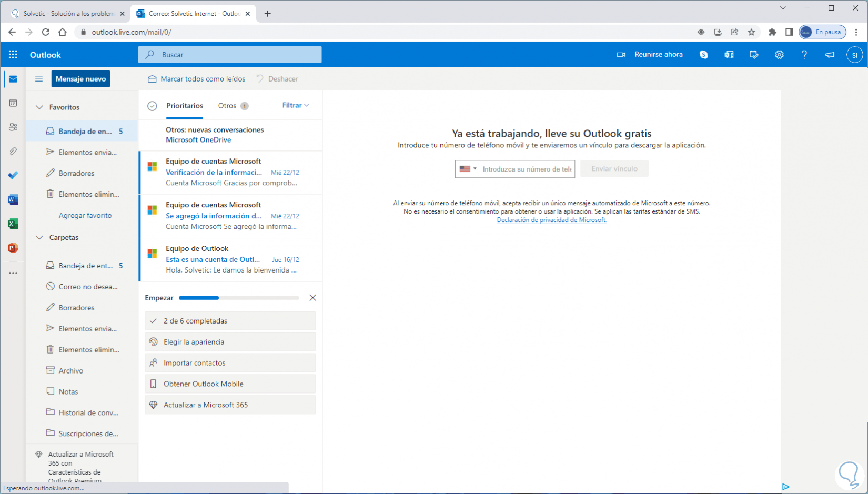
Task: Open the SI account profile avatar
Action: tap(855, 55)
